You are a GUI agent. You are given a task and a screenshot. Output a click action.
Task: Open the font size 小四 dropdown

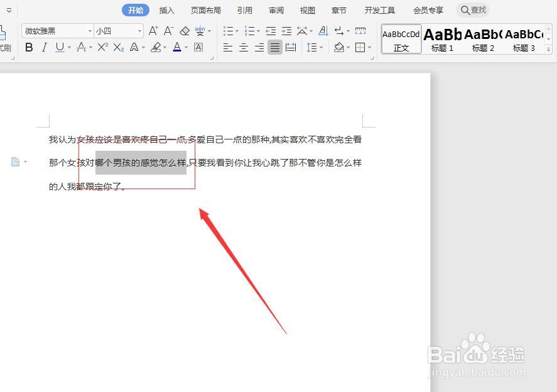coord(139,30)
